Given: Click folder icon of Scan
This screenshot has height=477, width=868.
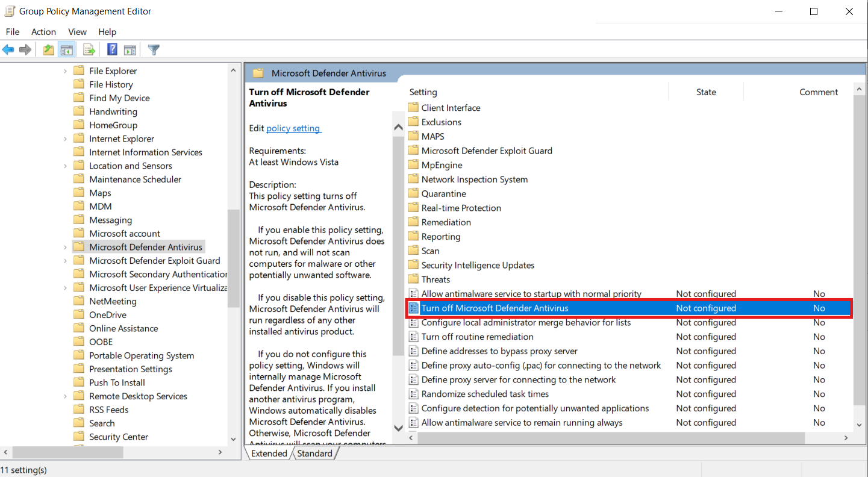Looking at the screenshot, I should (x=413, y=251).
